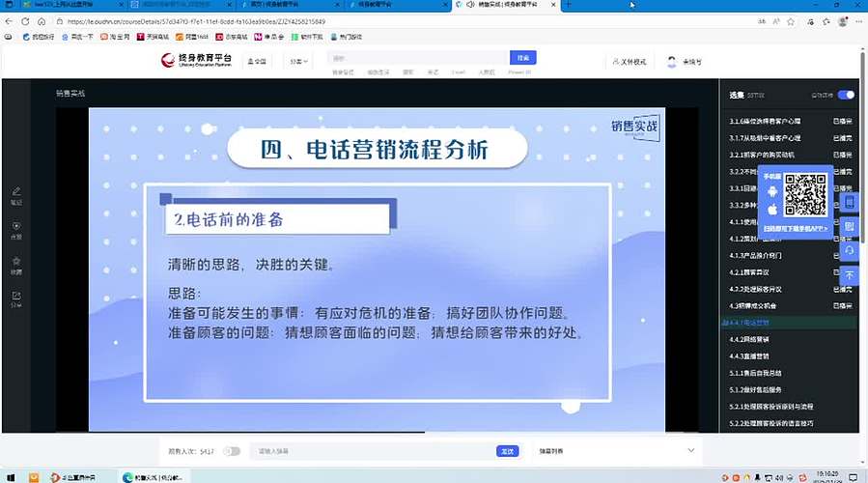868x483 pixels.
Task: Toggle the danmaku switch below the video
Action: click(232, 451)
